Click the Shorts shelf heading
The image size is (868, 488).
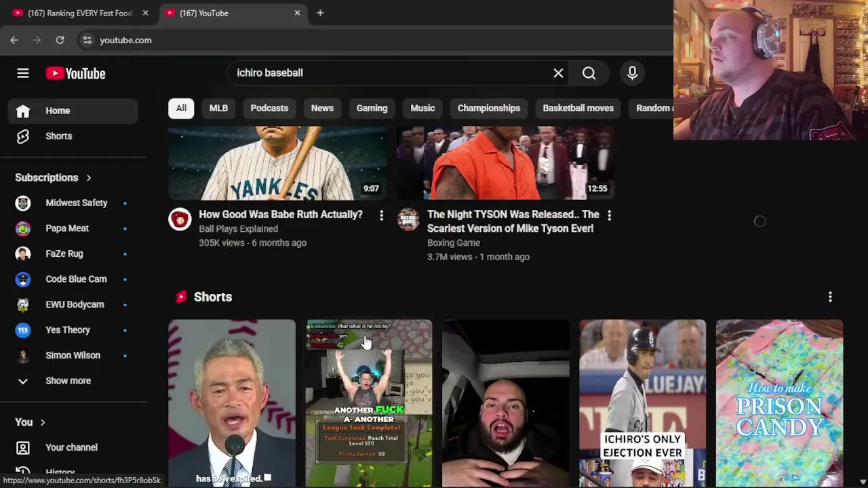[x=213, y=297]
